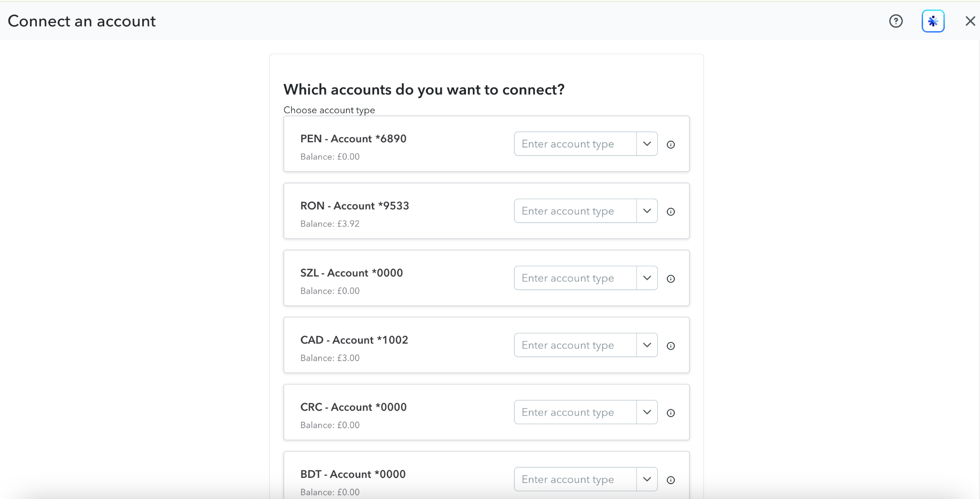Show info for CRC Account *0000

671,413
